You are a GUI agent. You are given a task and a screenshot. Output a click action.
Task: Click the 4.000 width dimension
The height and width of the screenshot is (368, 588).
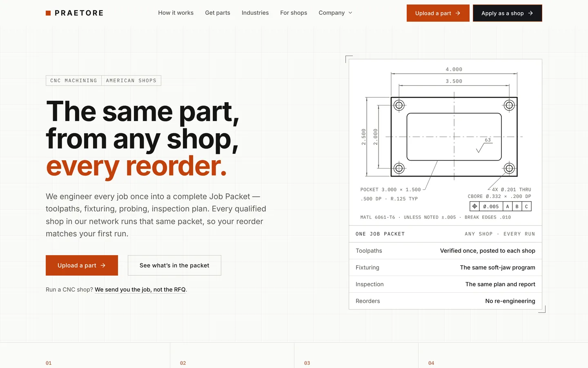click(x=454, y=70)
